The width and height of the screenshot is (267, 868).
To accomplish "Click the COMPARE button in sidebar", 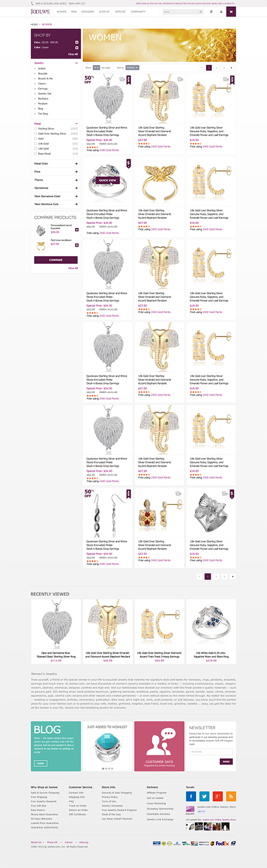I will [x=56, y=260].
